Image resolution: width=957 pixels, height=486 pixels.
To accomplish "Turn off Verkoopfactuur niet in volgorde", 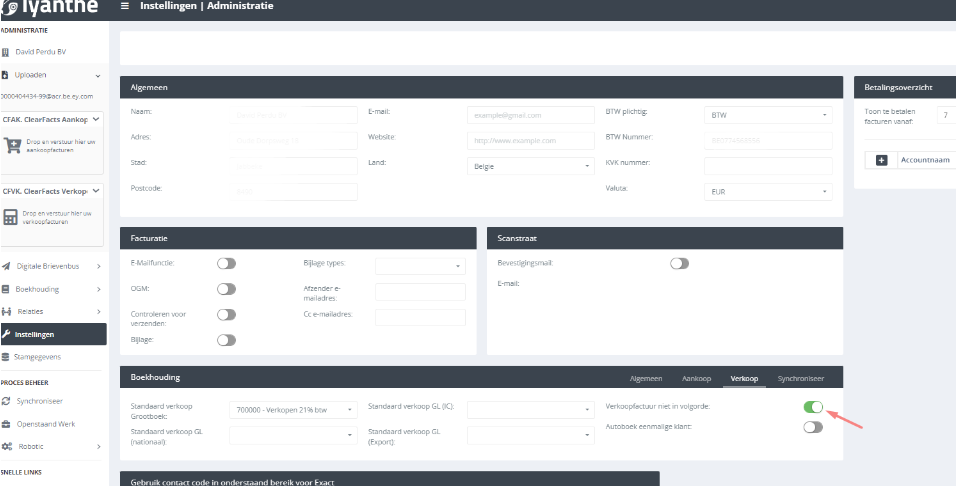I will click(x=813, y=407).
